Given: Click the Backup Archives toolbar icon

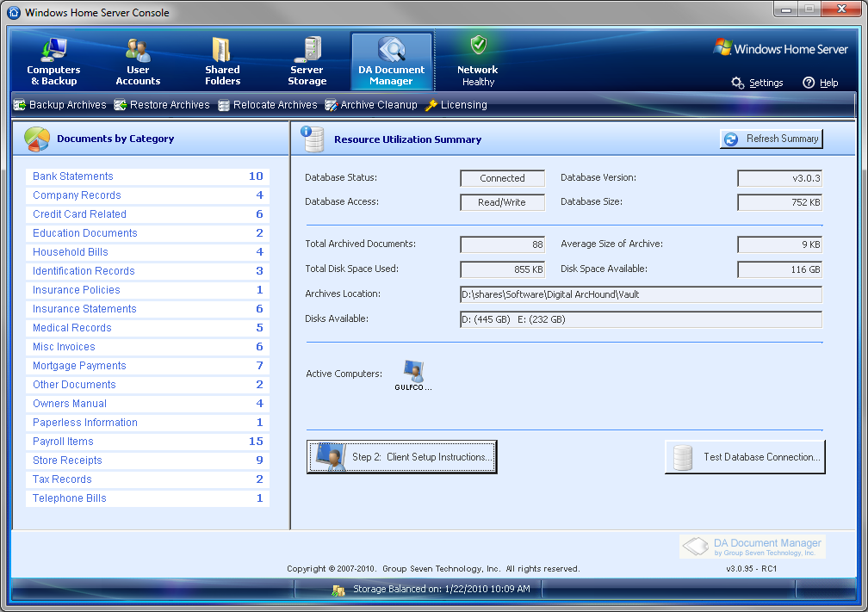Looking at the screenshot, I should pyautogui.click(x=20, y=105).
